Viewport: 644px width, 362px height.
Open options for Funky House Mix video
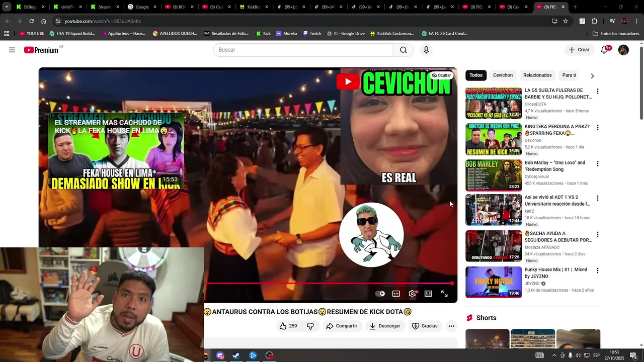point(597,271)
